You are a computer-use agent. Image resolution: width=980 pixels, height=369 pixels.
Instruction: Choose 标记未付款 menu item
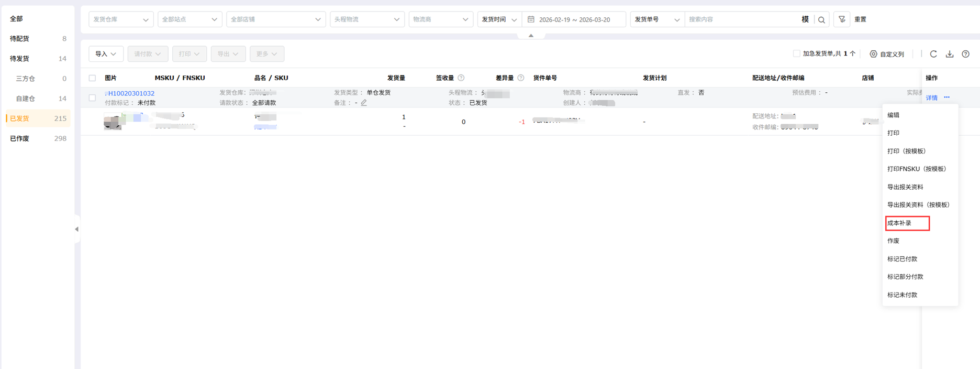(x=920, y=295)
